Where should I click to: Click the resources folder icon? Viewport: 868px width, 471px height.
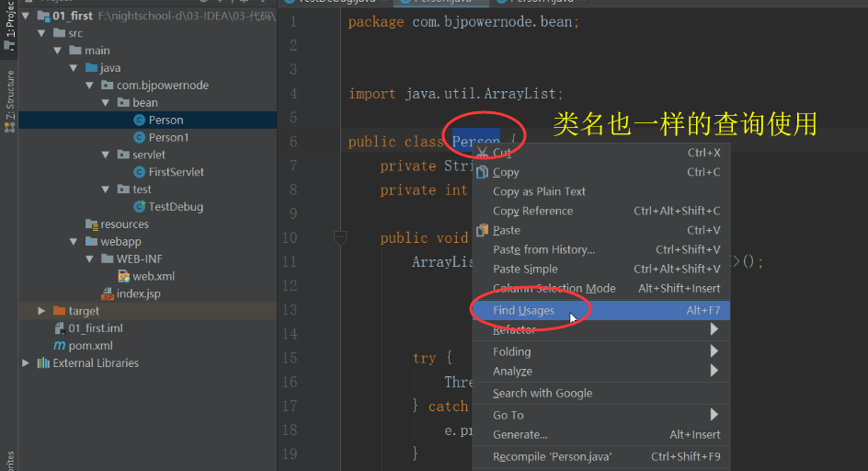click(91, 224)
